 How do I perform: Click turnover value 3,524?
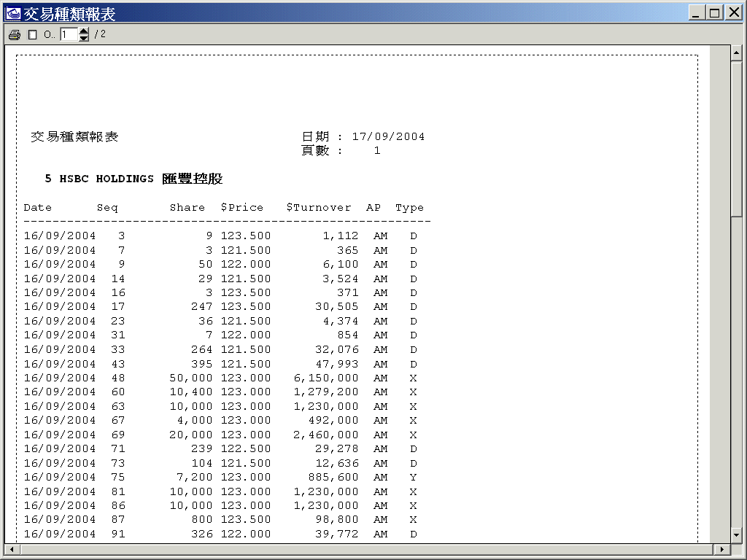click(x=341, y=279)
